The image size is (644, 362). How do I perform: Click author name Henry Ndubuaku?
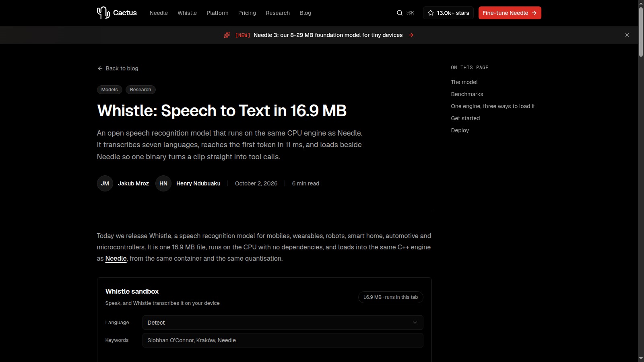tap(198, 183)
